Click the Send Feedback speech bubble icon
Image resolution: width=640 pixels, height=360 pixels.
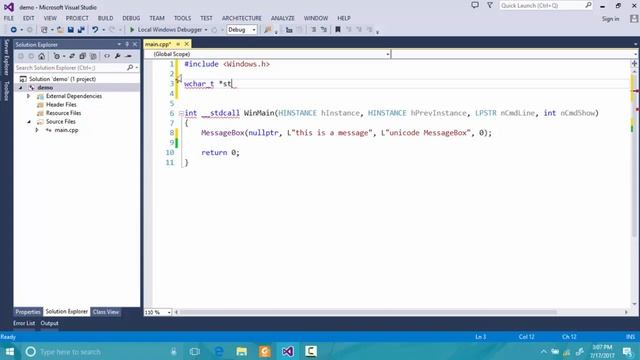tap(475, 5)
